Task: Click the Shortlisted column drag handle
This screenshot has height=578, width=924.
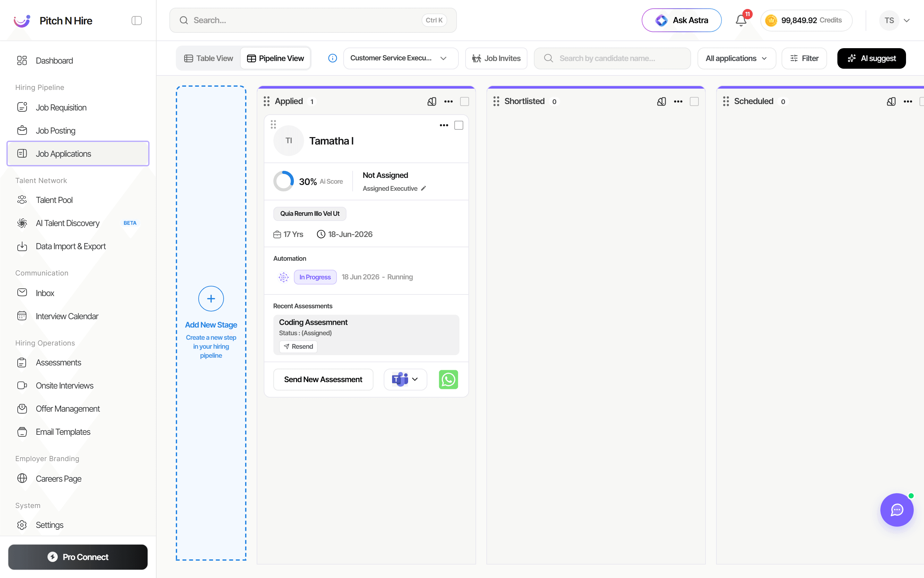Action: pyautogui.click(x=496, y=101)
